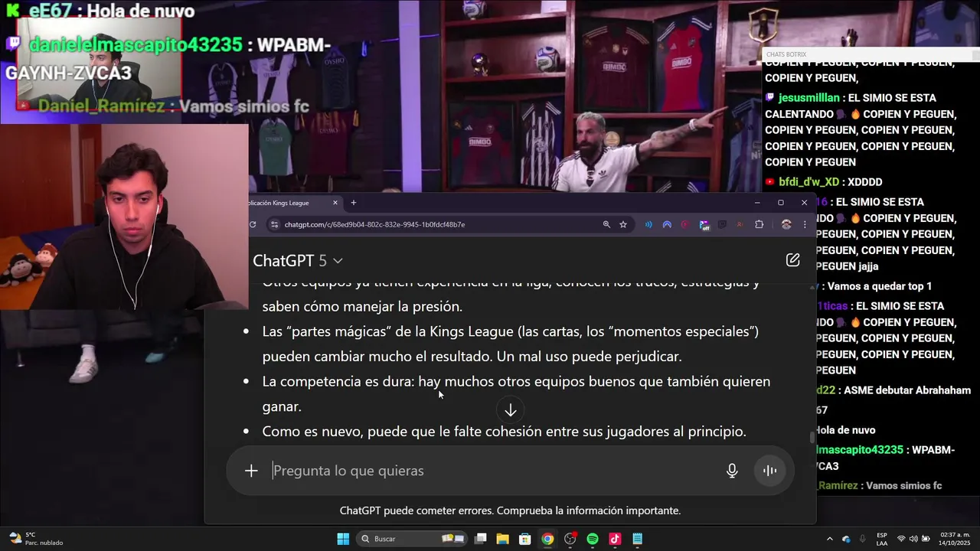Open Microsoft Store from taskbar

tap(525, 539)
